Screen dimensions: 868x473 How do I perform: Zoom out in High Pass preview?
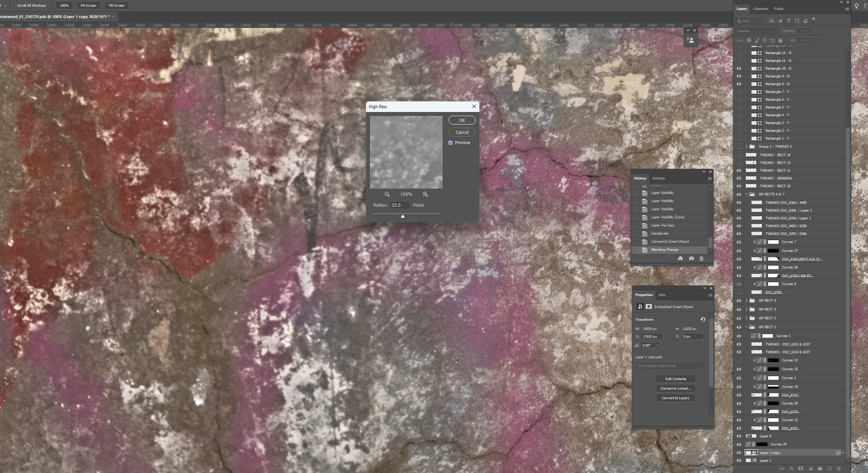pyautogui.click(x=387, y=194)
